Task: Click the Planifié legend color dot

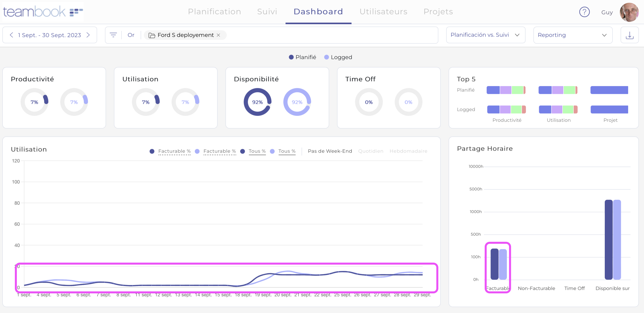Action: pos(291,57)
